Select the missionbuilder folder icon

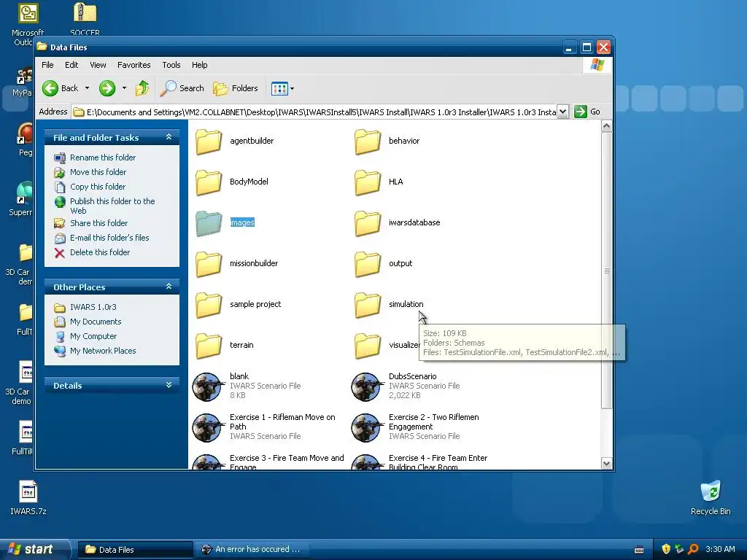click(x=209, y=264)
